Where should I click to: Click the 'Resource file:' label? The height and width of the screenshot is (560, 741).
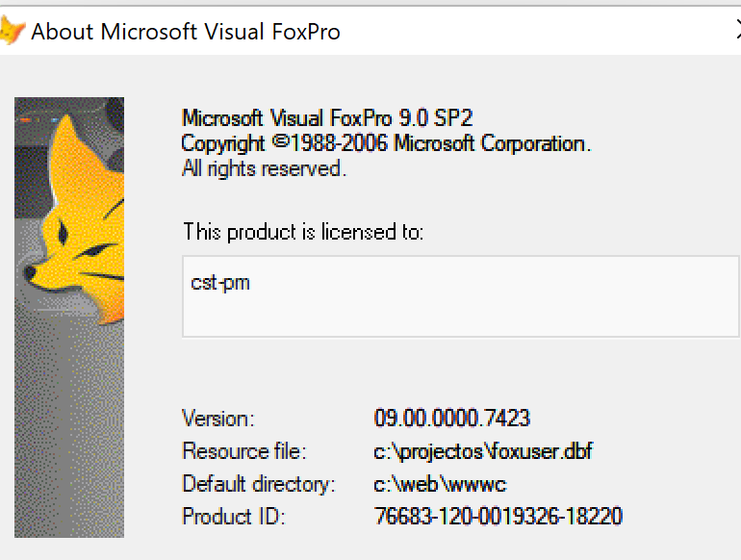pos(244,451)
